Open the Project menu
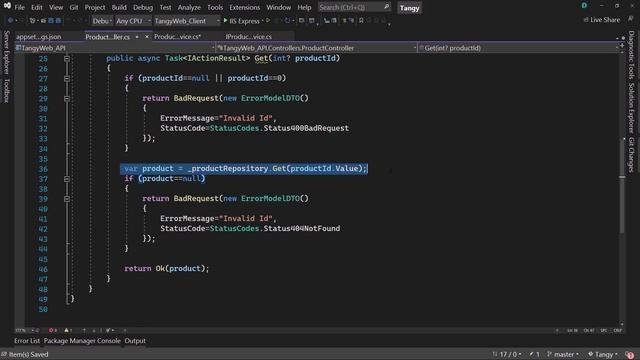Image resolution: width=640 pixels, height=360 pixels. pos(95,7)
